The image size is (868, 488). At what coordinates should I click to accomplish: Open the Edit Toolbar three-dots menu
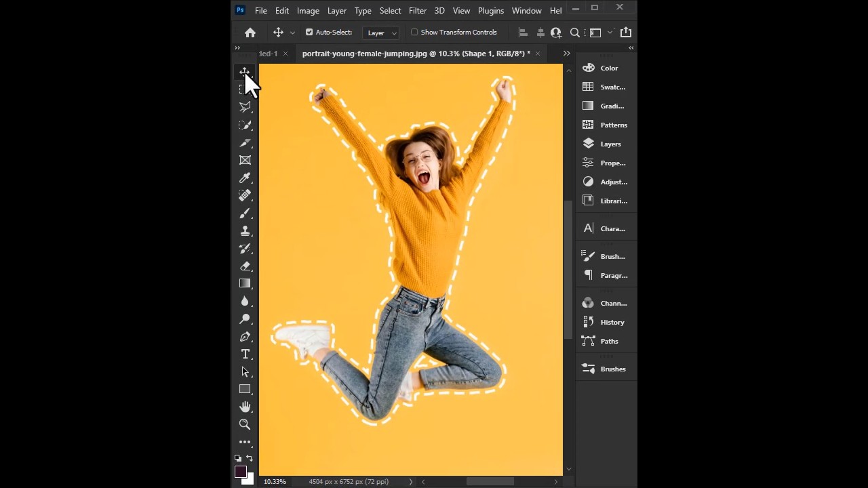click(x=245, y=442)
